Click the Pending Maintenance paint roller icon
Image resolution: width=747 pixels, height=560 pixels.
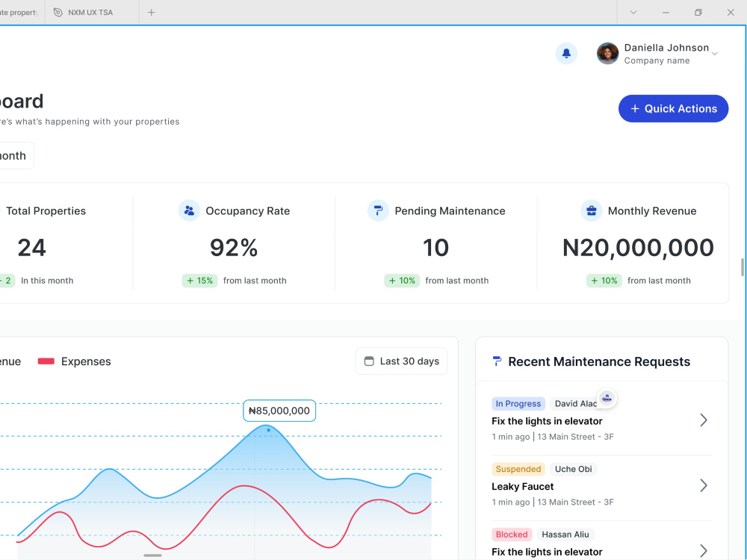coord(378,211)
